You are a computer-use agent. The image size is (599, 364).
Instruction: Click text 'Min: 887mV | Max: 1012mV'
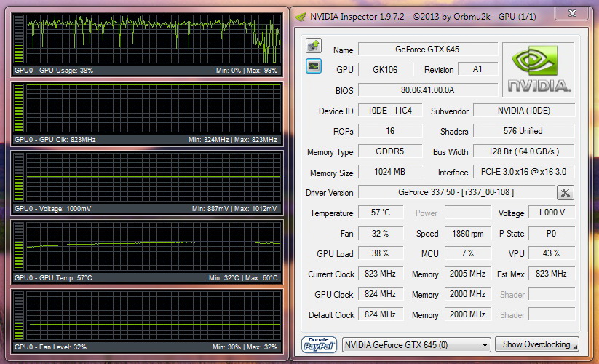pyautogui.click(x=234, y=208)
